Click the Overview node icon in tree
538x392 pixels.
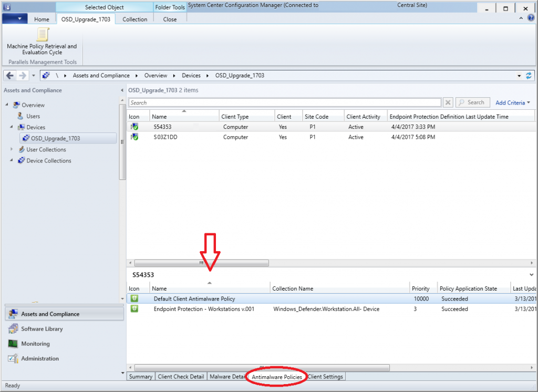click(16, 105)
